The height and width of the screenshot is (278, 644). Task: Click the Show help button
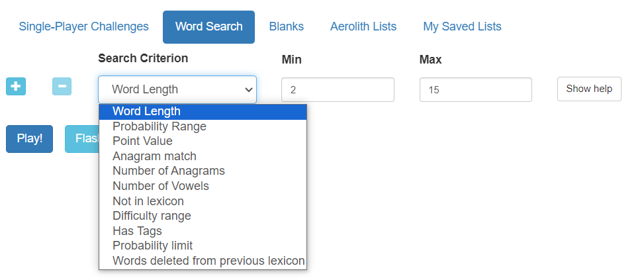click(x=588, y=89)
